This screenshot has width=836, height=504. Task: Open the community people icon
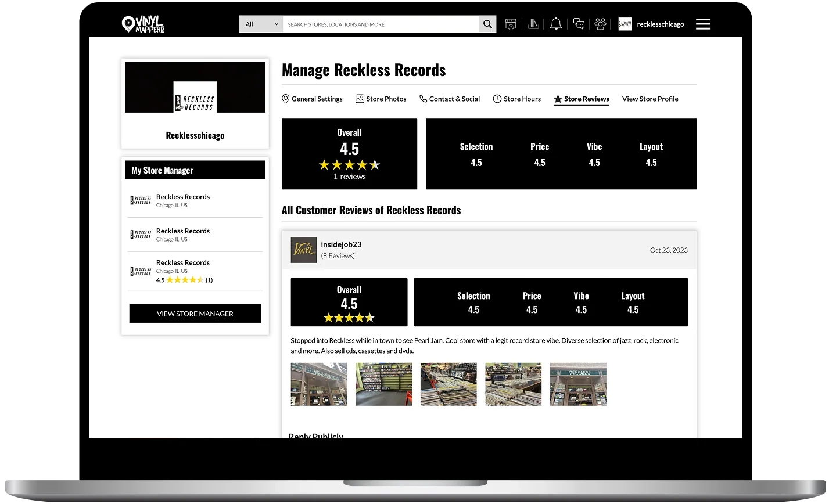(x=601, y=24)
